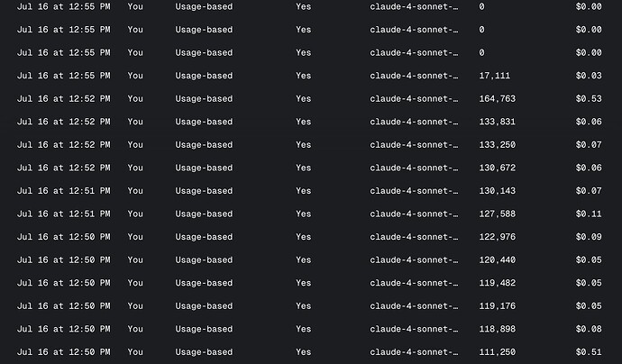
Task: Click the 119,482 token count
Action: (x=497, y=283)
